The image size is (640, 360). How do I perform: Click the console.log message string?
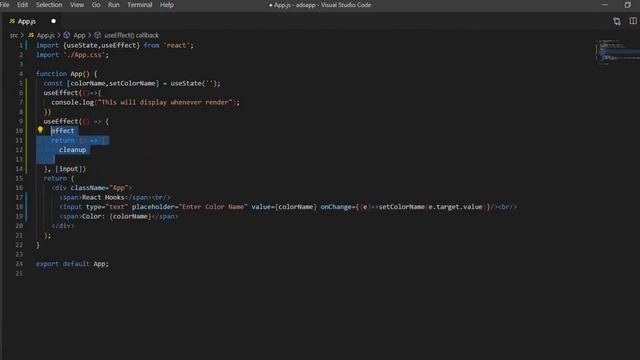165,102
